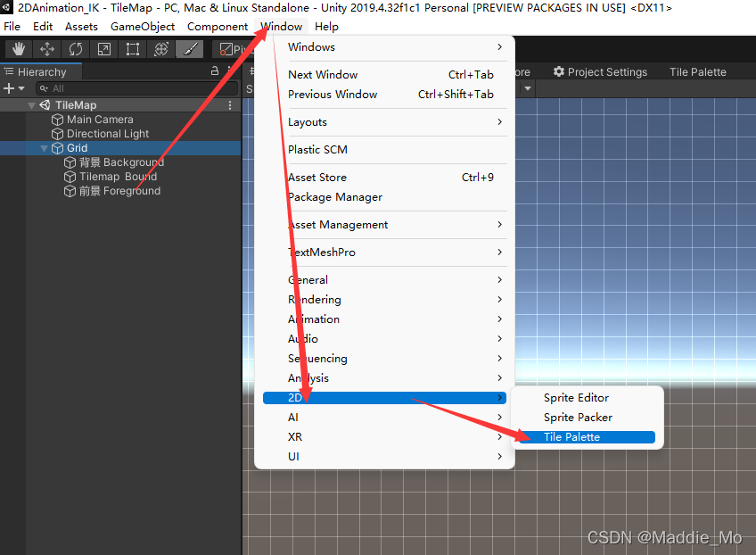Open TileMap scene options menu
Screen dimensions: 756x555
(x=230, y=105)
